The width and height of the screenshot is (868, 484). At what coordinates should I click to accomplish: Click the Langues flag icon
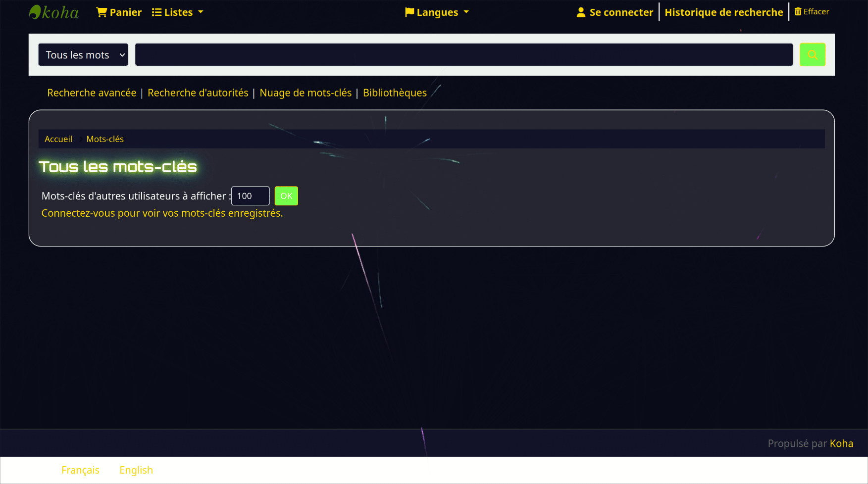(409, 12)
